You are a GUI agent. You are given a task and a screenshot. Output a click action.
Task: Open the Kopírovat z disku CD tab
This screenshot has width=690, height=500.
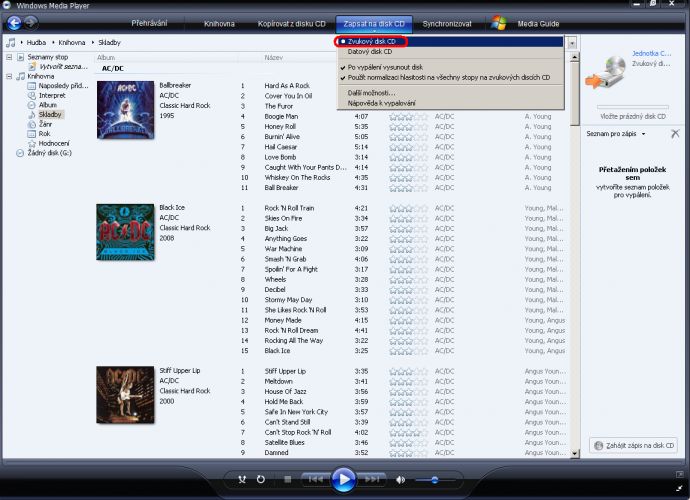[x=291, y=24]
